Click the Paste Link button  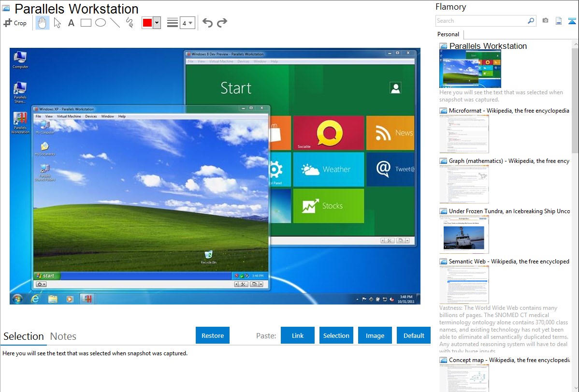coord(298,335)
